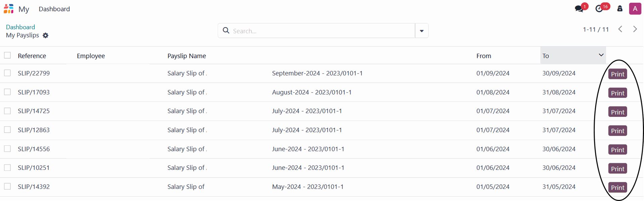Open the conversations chat bubble icon
644x201 pixels.
click(x=579, y=9)
